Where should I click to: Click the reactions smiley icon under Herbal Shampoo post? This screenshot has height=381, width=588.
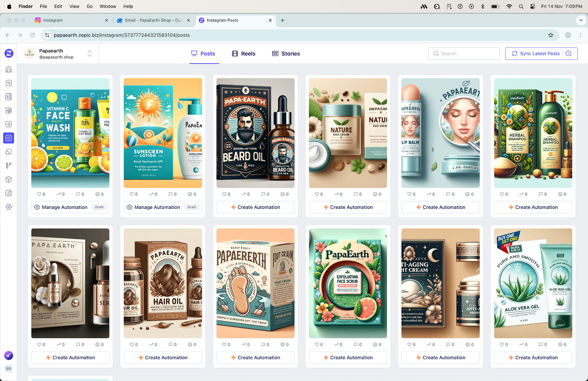click(x=560, y=194)
